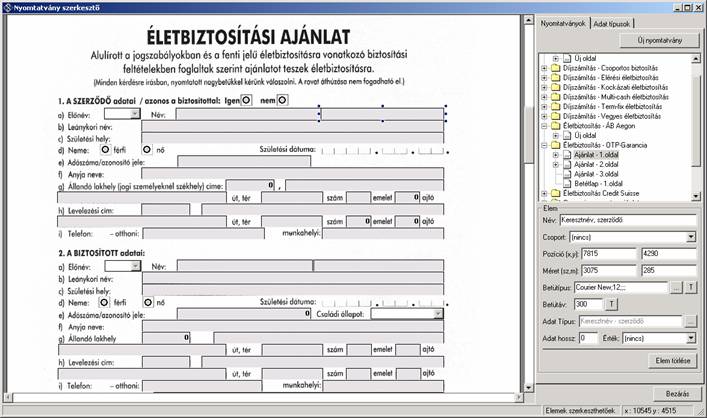Click the T button beside Betűtáv
Image resolution: width=707 pixels, height=418 pixels.
tap(611, 304)
